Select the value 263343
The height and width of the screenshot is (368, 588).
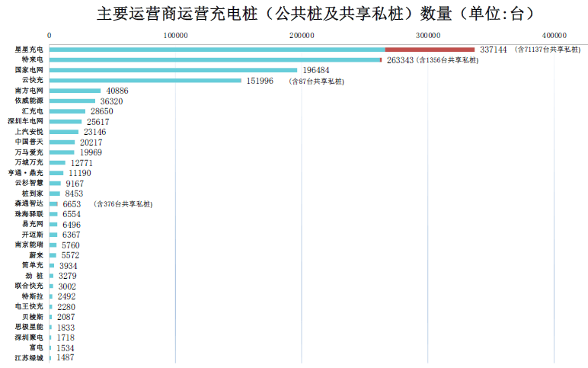tap(400, 60)
